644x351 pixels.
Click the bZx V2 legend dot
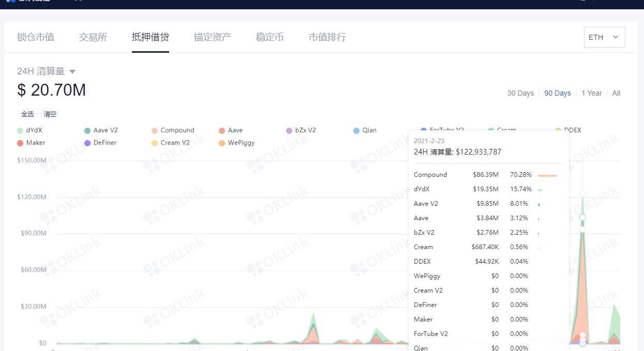[x=289, y=130]
